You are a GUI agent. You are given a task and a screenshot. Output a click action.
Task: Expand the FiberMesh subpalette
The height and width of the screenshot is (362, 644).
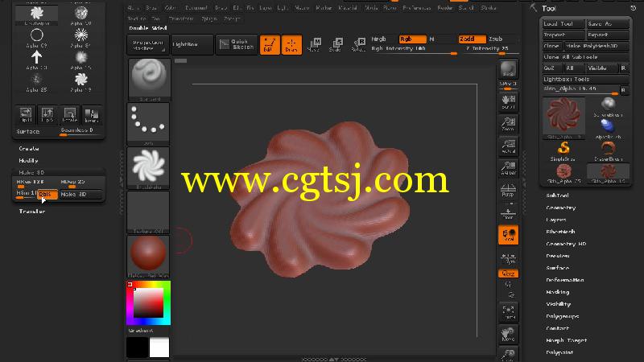tap(560, 232)
